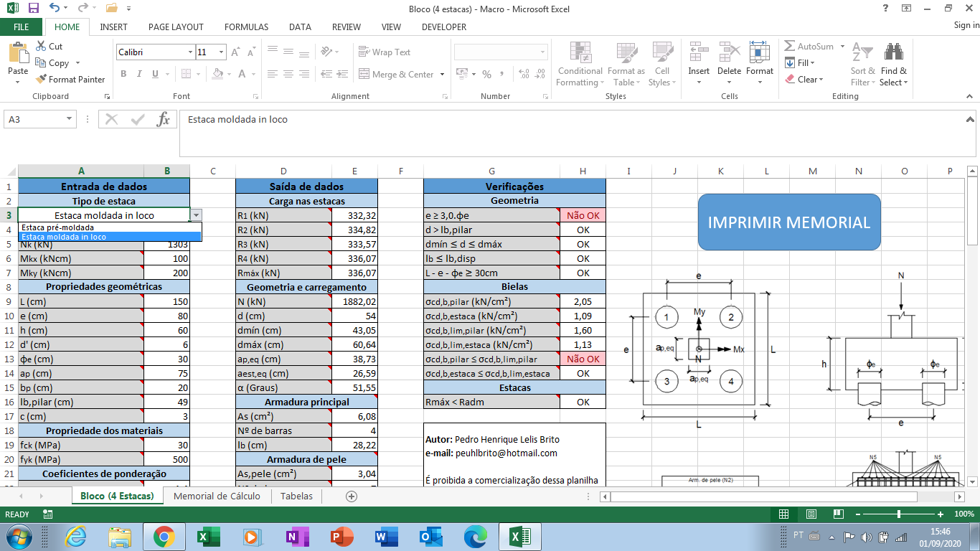Open Sort & Filter menu
The height and width of the screenshot is (551, 980).
tap(863, 64)
